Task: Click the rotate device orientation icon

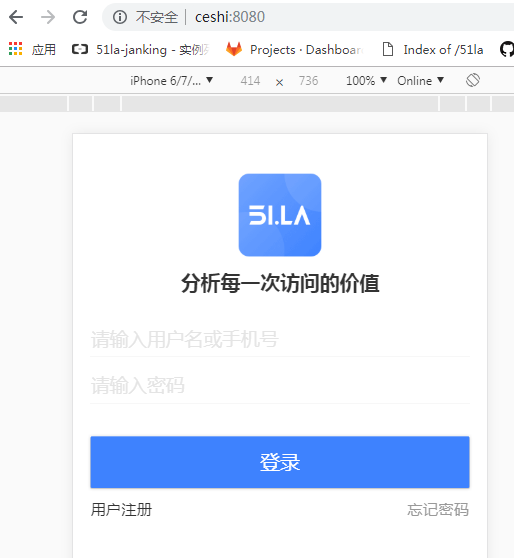Action: [473, 80]
